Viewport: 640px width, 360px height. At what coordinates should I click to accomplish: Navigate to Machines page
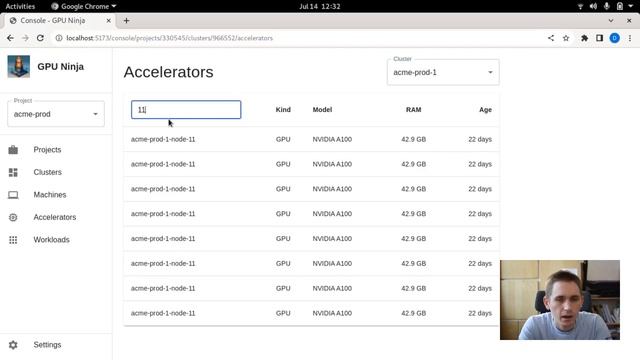(50, 195)
